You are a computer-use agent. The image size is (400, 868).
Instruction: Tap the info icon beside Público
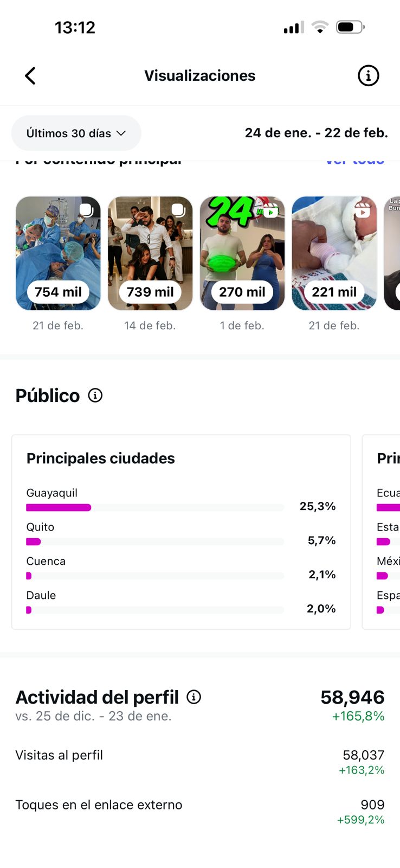coord(95,395)
